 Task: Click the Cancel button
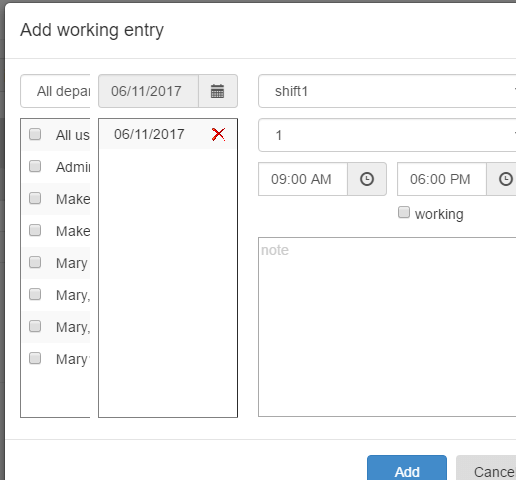pyautogui.click(x=486, y=468)
